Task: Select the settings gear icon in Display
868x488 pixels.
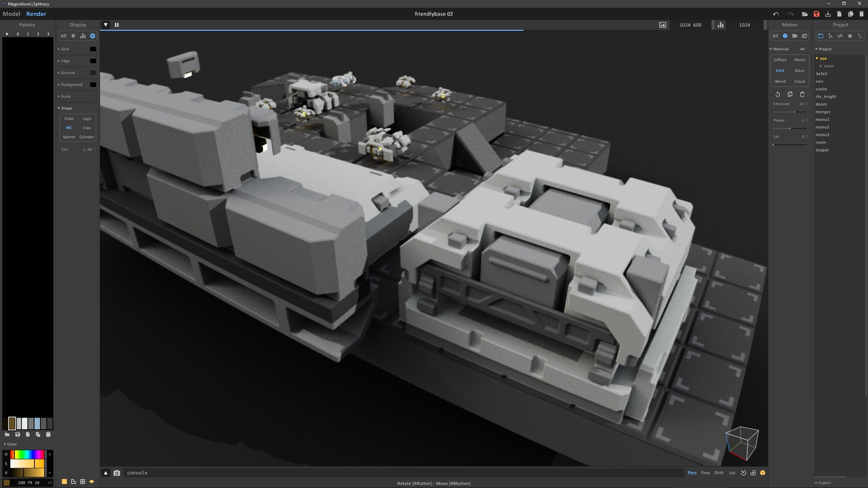Action: [x=93, y=36]
